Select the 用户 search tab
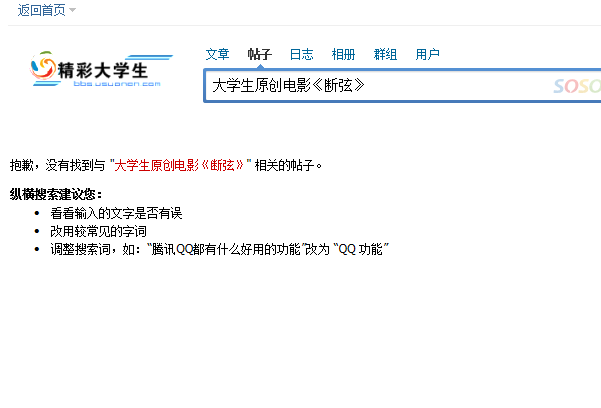 427,54
